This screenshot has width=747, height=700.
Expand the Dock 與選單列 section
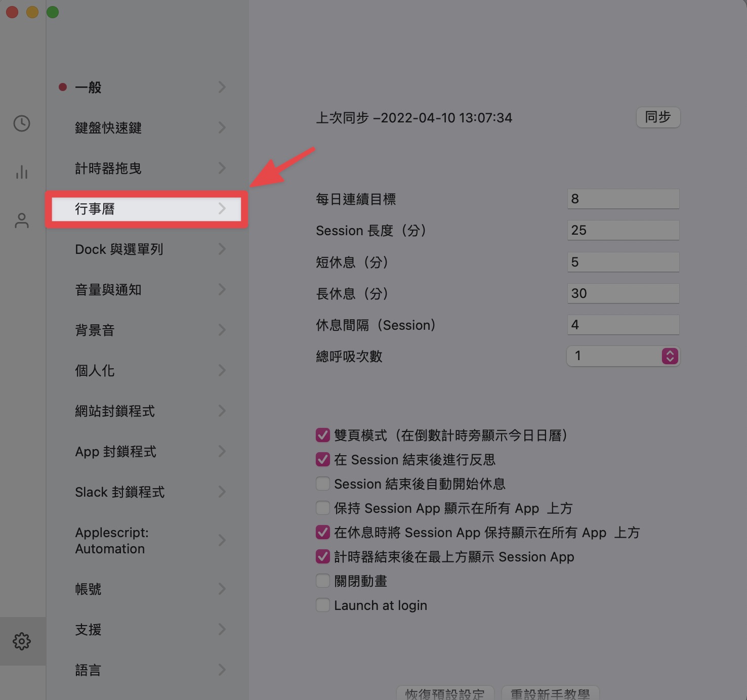pyautogui.click(x=147, y=249)
